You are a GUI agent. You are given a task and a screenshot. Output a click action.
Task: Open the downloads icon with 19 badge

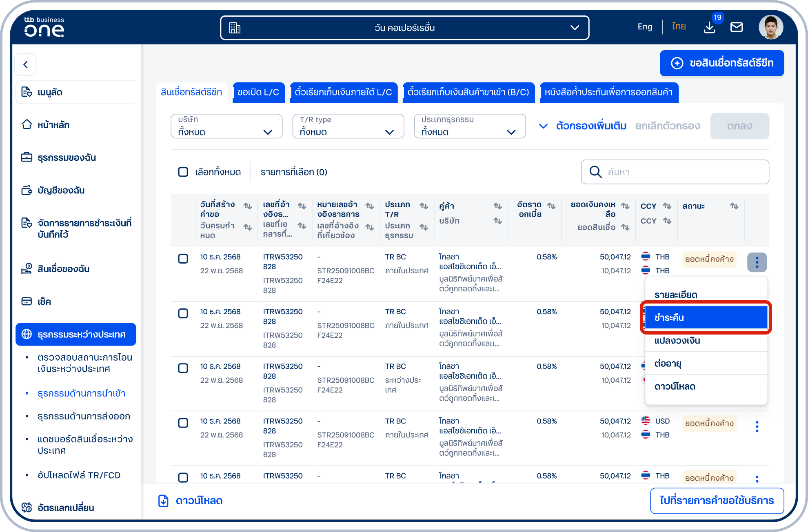[x=710, y=27]
